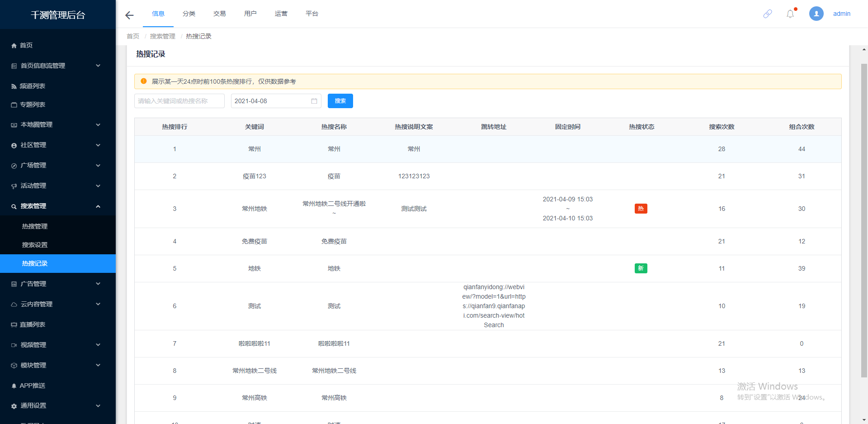Screen dimensions: 868x424
Task: Switch to the 交易 top tab
Action: 220,14
